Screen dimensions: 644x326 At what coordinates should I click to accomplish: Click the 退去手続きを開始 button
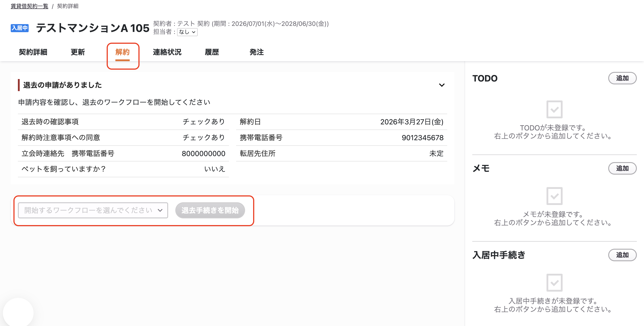click(210, 210)
